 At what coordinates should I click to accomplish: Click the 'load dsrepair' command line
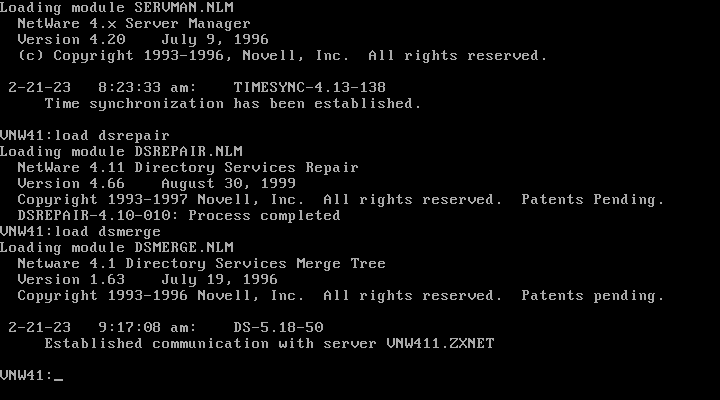85,135
